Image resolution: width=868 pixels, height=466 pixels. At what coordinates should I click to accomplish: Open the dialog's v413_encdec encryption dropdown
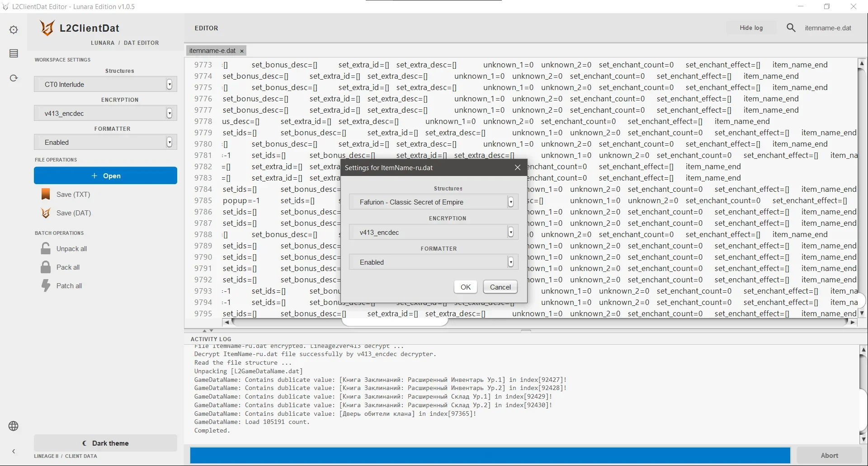point(433,232)
